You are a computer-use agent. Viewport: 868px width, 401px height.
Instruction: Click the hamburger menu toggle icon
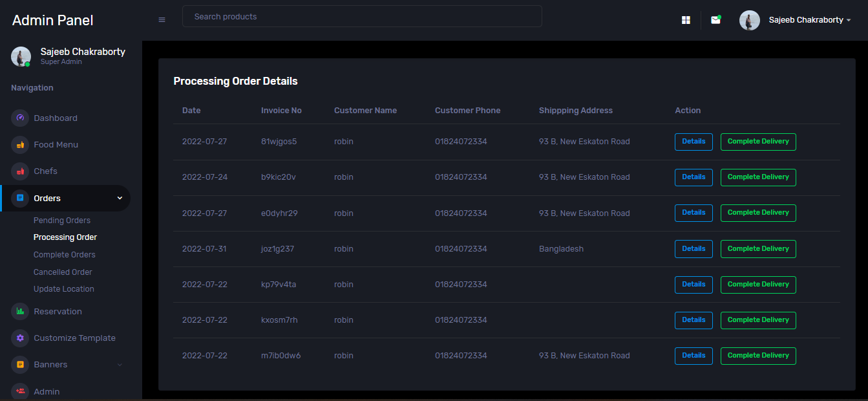[162, 20]
